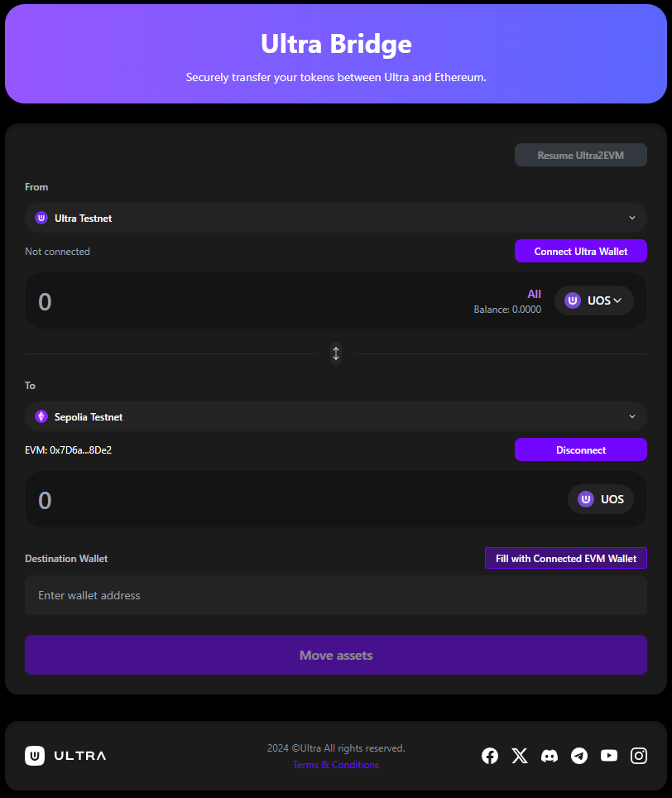Disconnect the Sepolia EVM wallet
The height and width of the screenshot is (798, 672).
[x=580, y=449]
